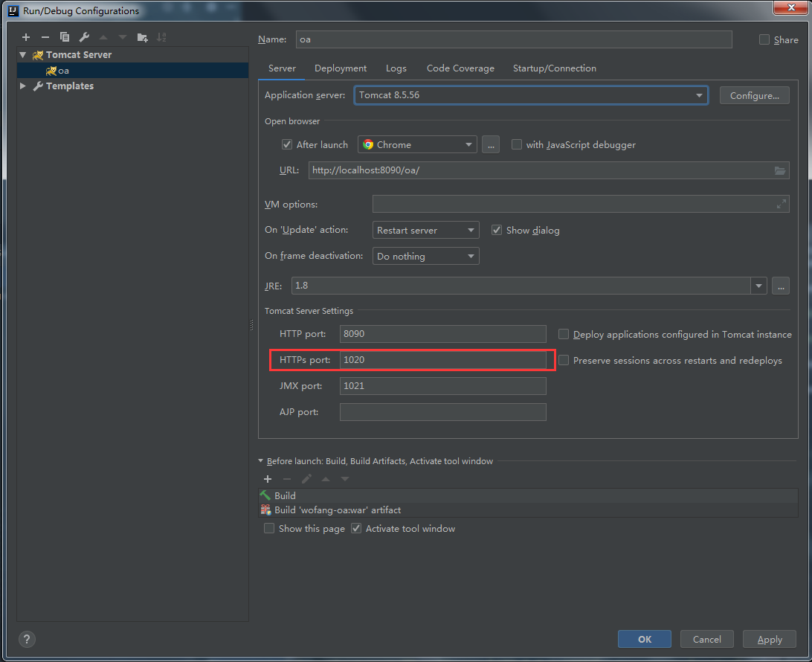Click the Configure button
812x662 pixels.
click(754, 95)
